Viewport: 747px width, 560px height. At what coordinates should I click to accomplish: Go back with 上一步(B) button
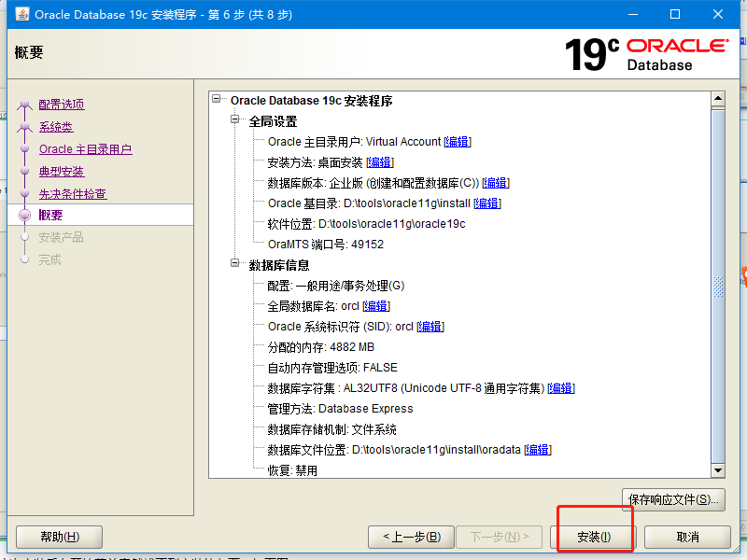pos(412,538)
